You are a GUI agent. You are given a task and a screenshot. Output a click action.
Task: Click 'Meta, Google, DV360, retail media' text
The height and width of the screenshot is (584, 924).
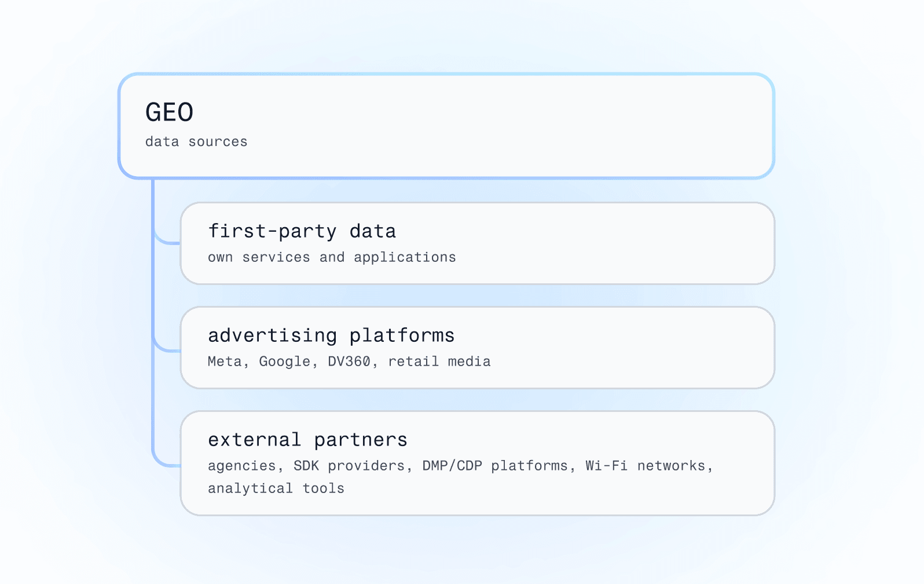pos(349,362)
